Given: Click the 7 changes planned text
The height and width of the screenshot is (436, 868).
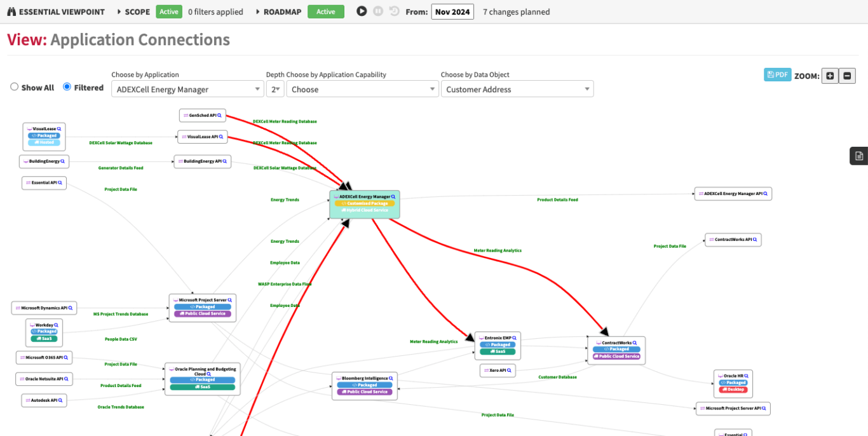Looking at the screenshot, I should point(517,11).
